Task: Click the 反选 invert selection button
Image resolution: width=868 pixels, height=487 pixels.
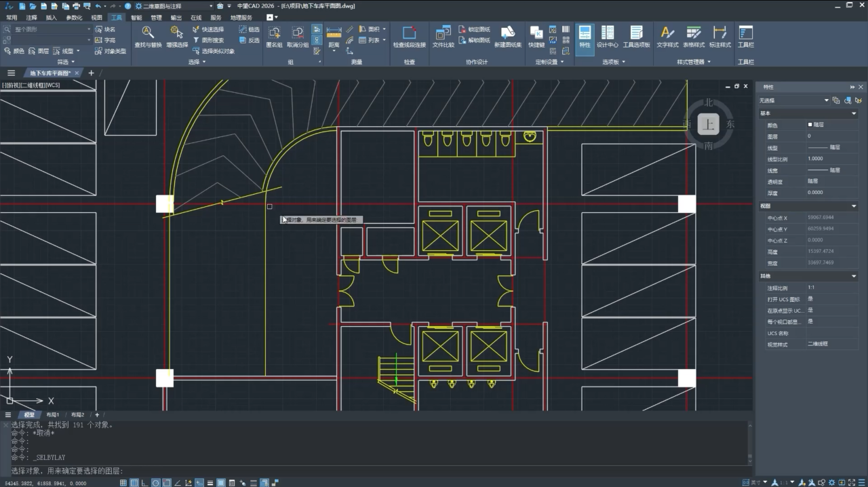Action: (249, 40)
